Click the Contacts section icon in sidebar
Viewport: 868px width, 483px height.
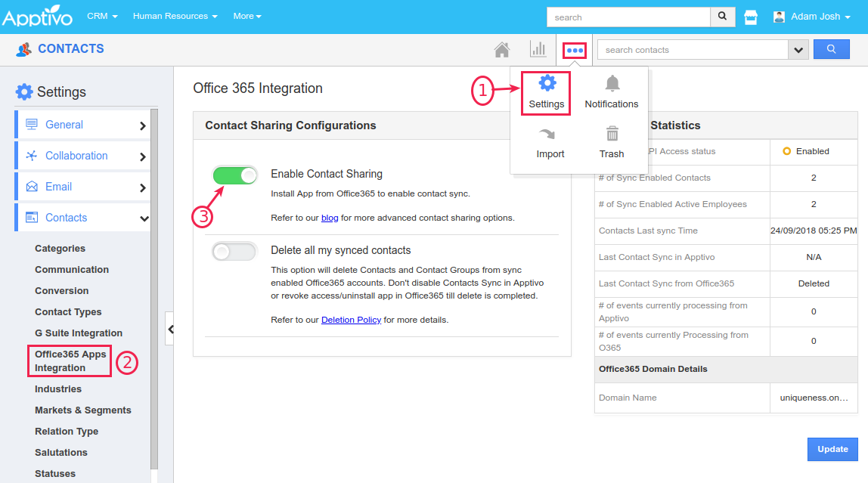(x=32, y=218)
